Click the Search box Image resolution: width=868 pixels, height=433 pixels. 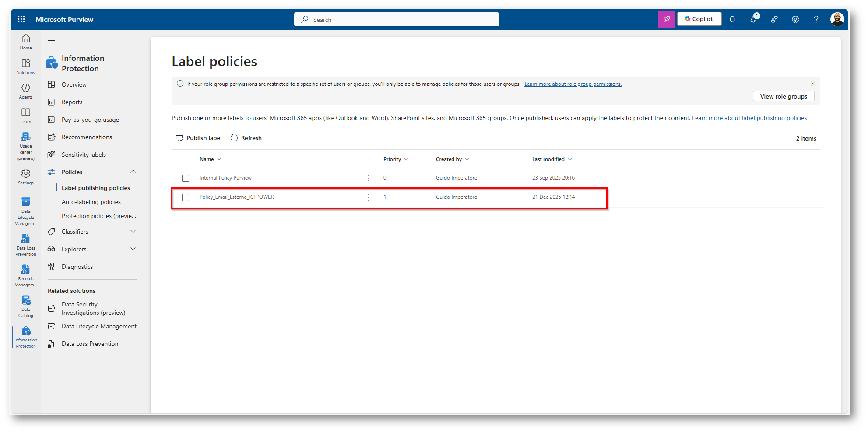tap(397, 19)
